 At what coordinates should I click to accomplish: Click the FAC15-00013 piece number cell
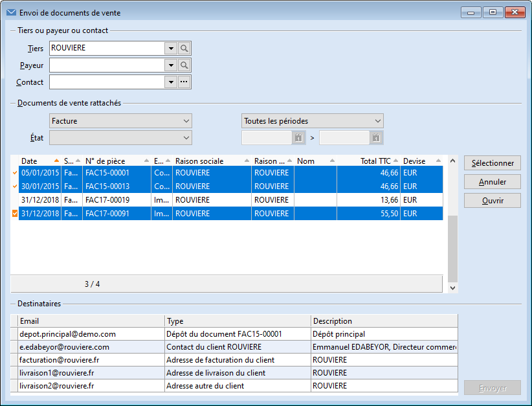pyautogui.click(x=116, y=186)
